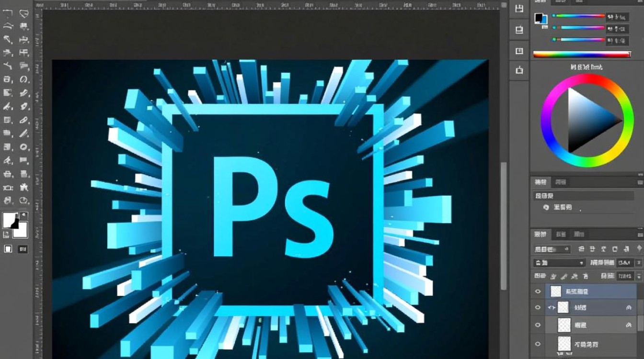The height and width of the screenshot is (359, 644).
Task: Select the second tab of the middle panel
Action: pos(560,182)
